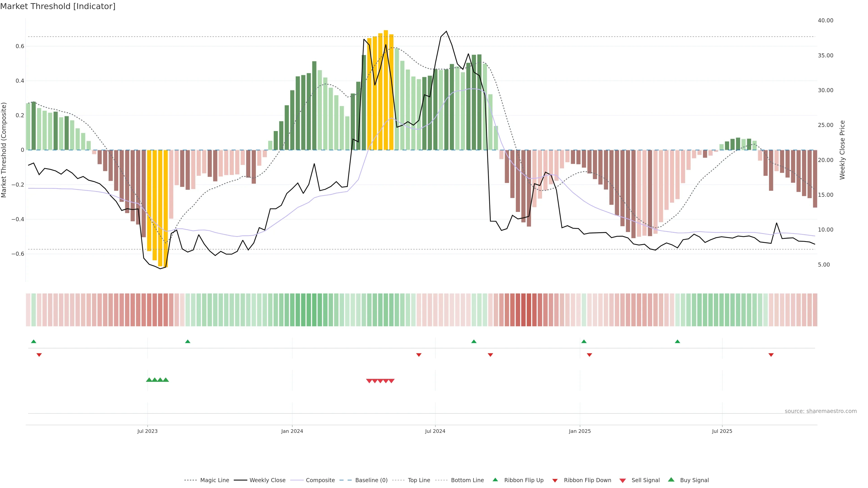Toggle the Top Line legend entry
The height and width of the screenshot is (488, 868).
(419, 480)
